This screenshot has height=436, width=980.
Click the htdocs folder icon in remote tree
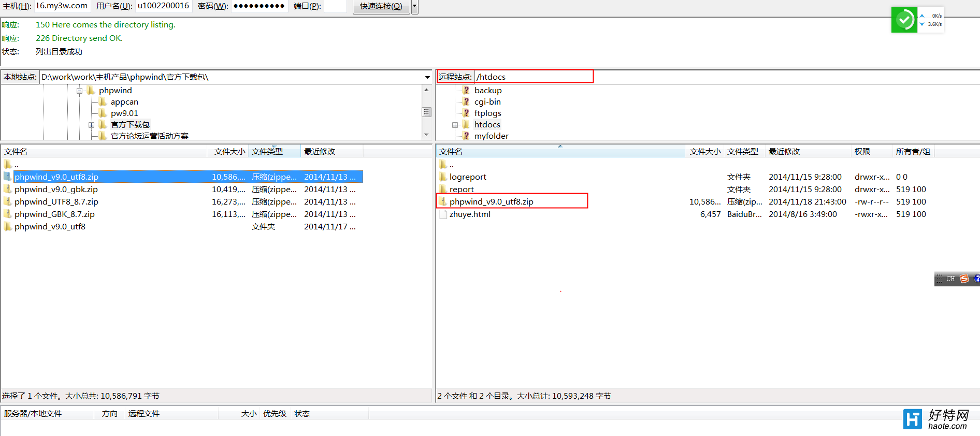click(x=466, y=125)
